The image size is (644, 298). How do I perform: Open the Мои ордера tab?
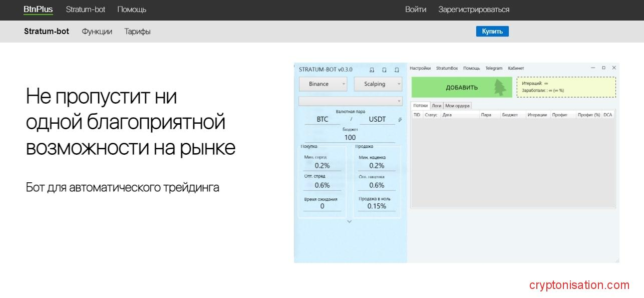pyautogui.click(x=457, y=106)
